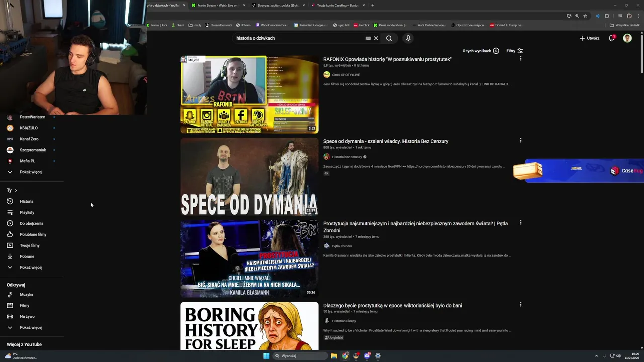This screenshot has width=644, height=362.
Task: Open Szczytomaniak subscription channel
Action: pos(33,150)
